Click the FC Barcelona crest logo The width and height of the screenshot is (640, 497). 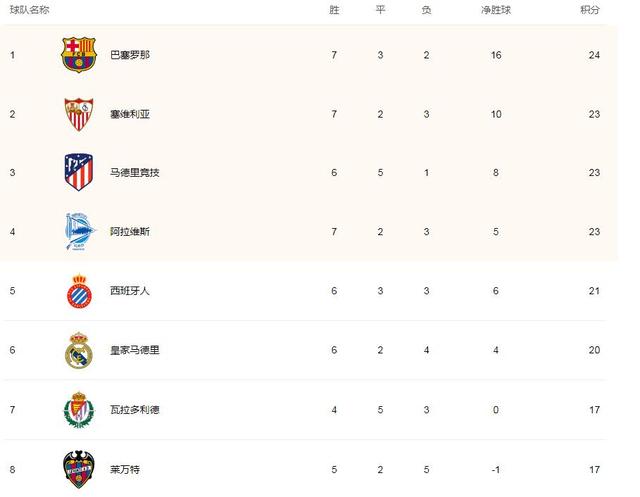pyautogui.click(x=78, y=55)
